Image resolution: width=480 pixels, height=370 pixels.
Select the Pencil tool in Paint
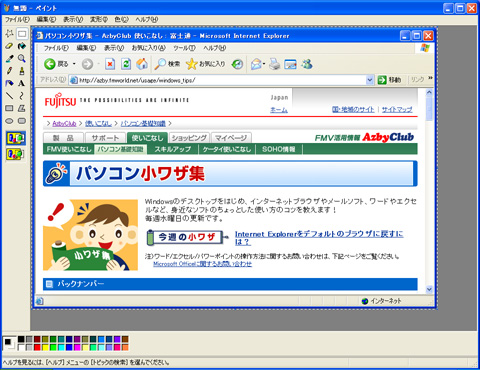[x=9, y=71]
